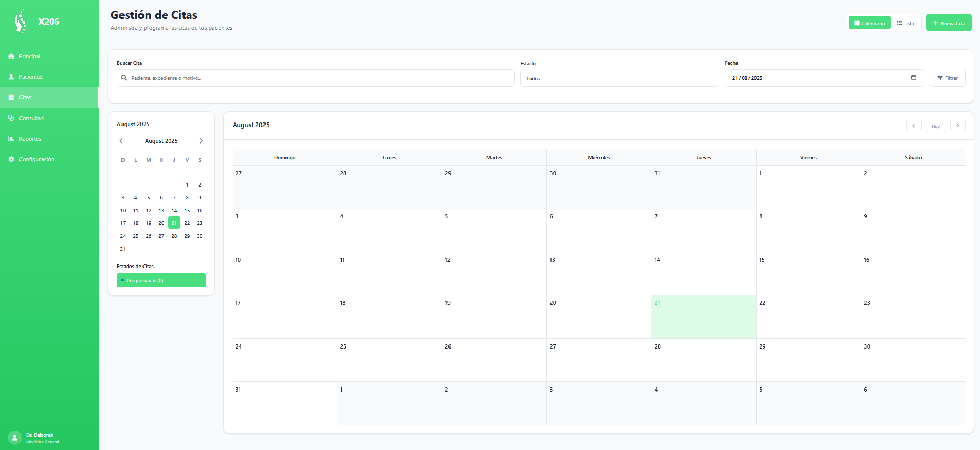Click the chart icon beside Reportes
The image size is (980, 450).
(11, 139)
